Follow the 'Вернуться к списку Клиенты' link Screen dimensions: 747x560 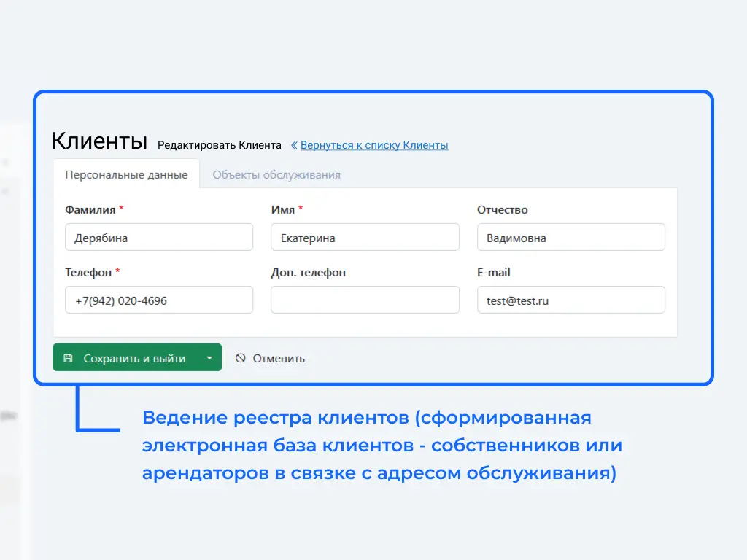tap(374, 145)
